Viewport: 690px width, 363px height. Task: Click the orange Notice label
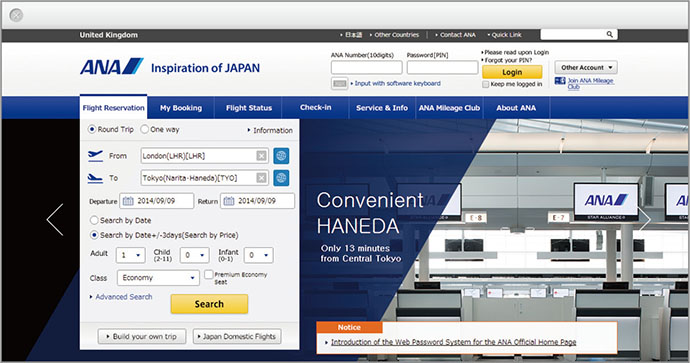pos(349,327)
